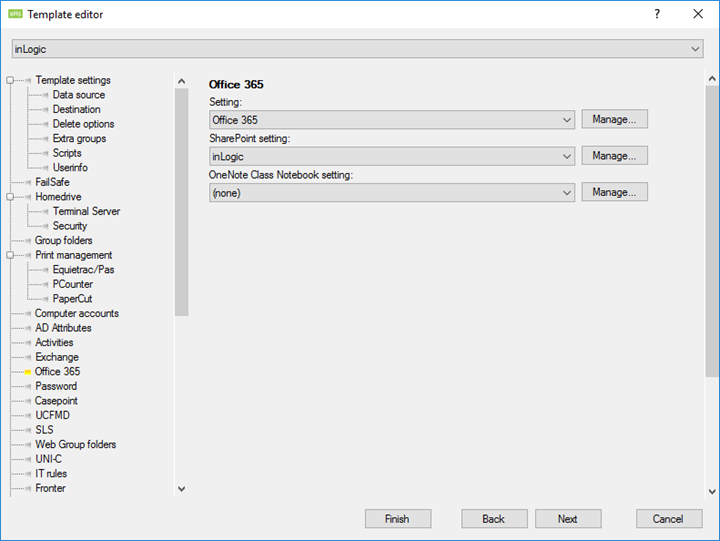
Task: Open the Help question mark button
Action: 657,14
